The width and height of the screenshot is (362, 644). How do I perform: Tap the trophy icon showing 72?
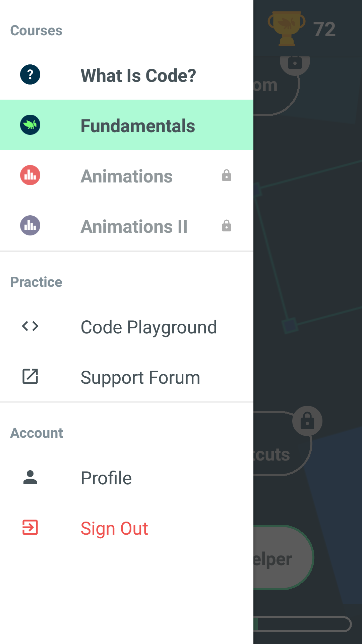287,29
